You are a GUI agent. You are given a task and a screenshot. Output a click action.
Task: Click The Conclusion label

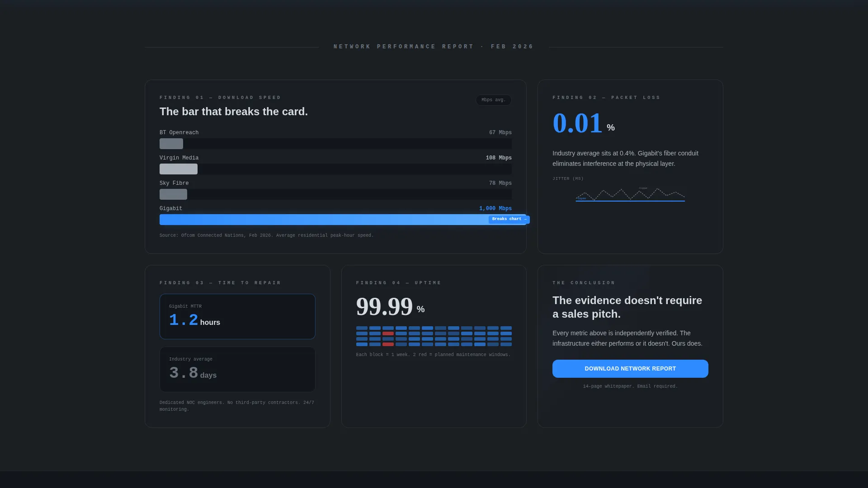coord(584,283)
